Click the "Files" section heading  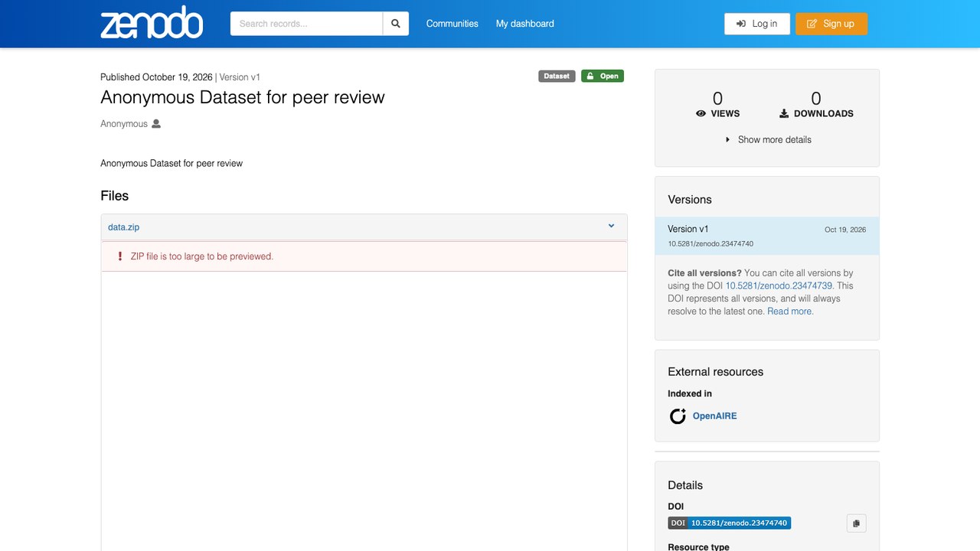coord(115,196)
